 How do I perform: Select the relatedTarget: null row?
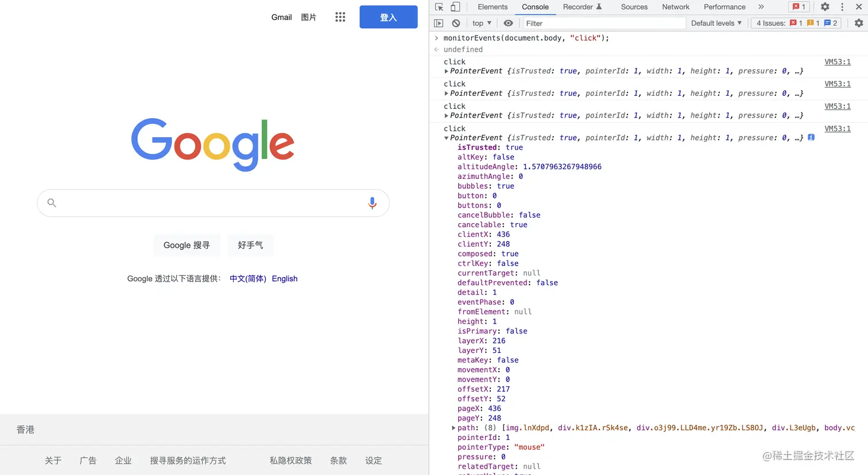pyautogui.click(x=499, y=466)
